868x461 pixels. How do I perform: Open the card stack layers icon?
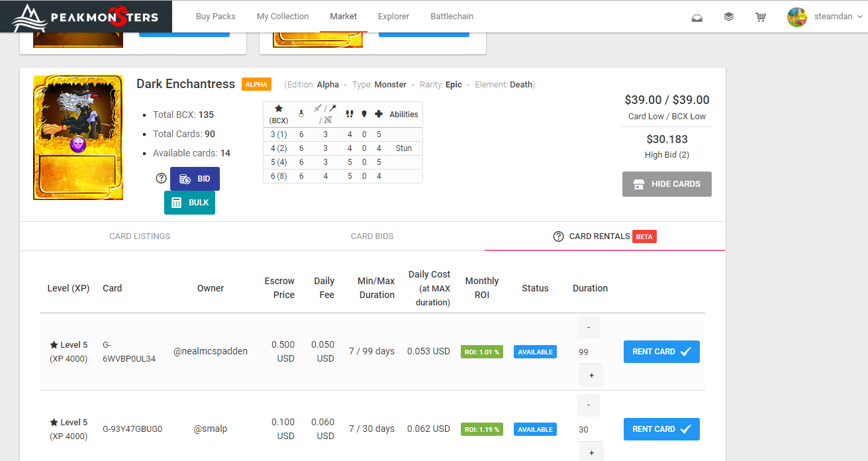pos(729,17)
